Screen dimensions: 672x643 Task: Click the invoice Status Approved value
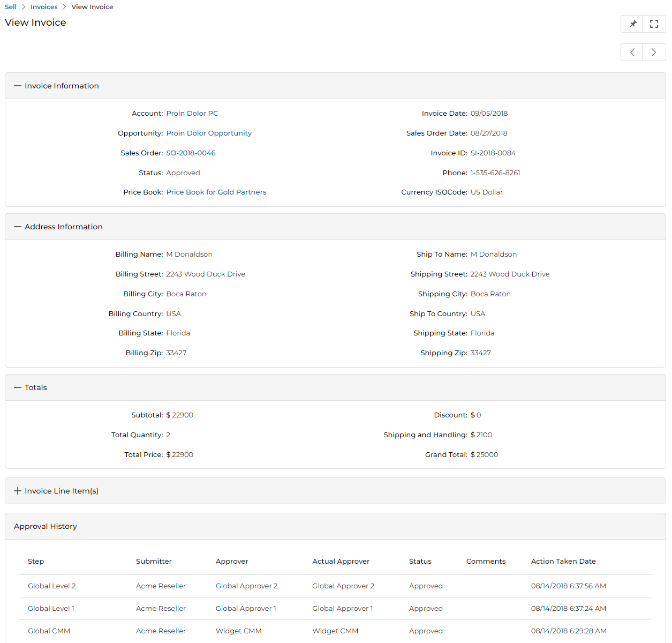tap(183, 173)
